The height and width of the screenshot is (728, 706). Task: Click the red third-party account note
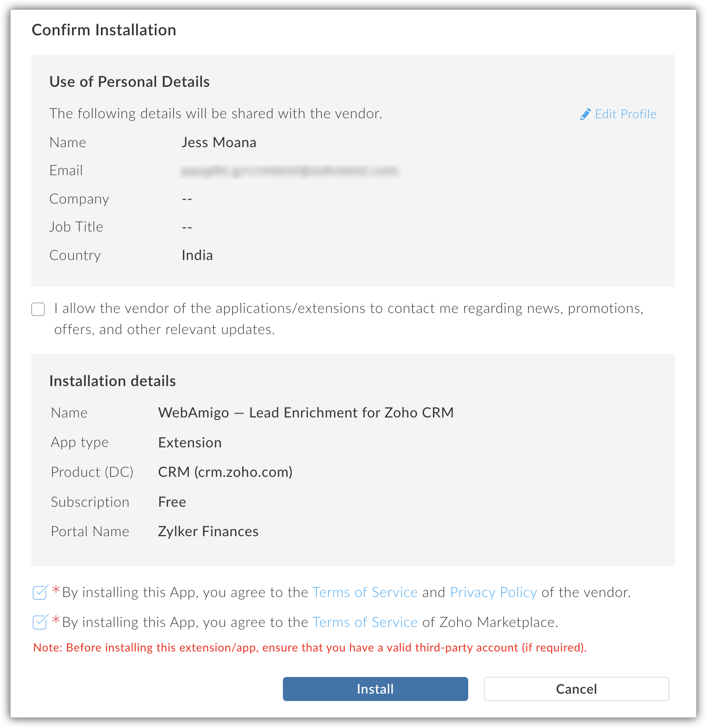point(310,648)
